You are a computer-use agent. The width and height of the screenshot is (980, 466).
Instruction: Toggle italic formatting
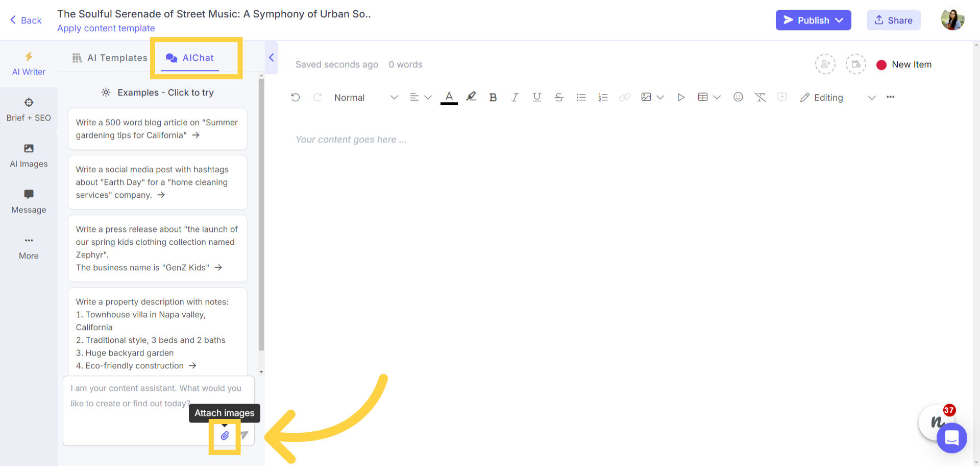[515, 97]
